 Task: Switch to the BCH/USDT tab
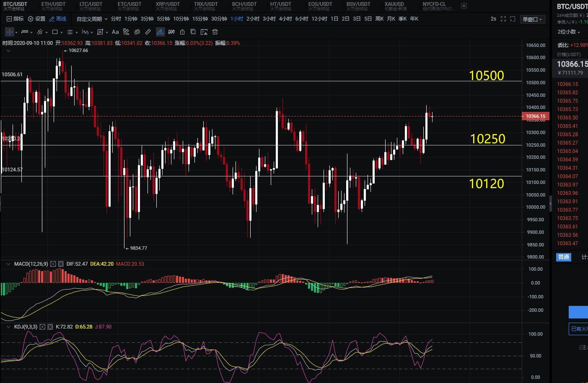click(244, 6)
